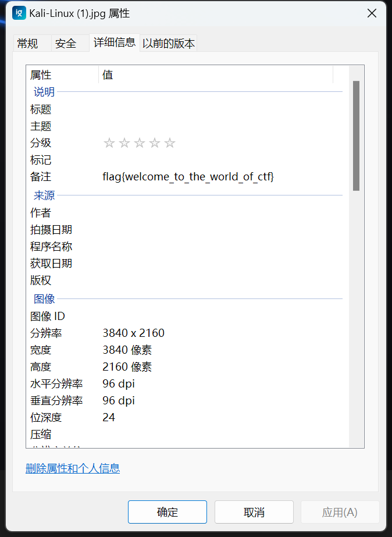Select the 备注 flag value text
Viewport: 392px width, 537px height.
point(188,177)
